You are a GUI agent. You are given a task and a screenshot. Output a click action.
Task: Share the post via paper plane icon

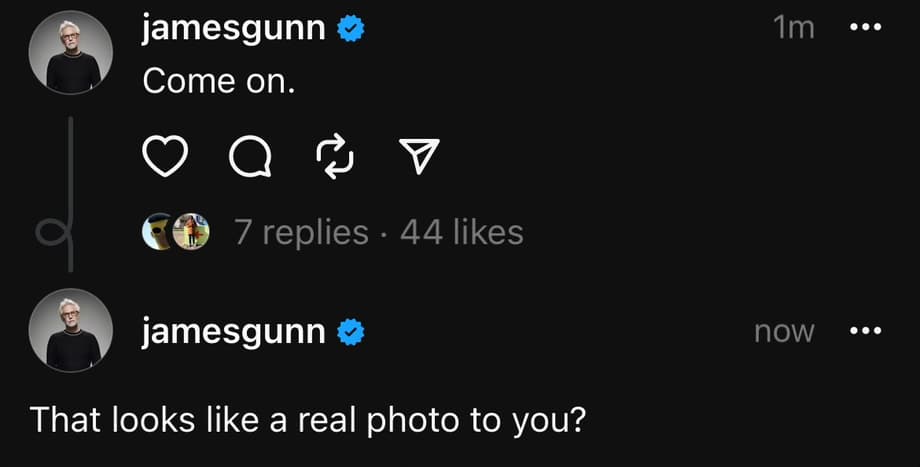click(x=418, y=155)
